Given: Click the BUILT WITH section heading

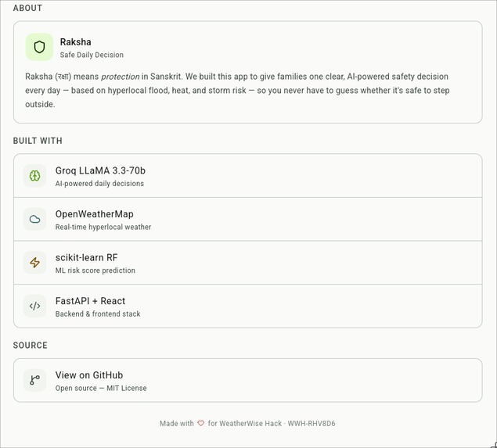Looking at the screenshot, I should tap(38, 141).
